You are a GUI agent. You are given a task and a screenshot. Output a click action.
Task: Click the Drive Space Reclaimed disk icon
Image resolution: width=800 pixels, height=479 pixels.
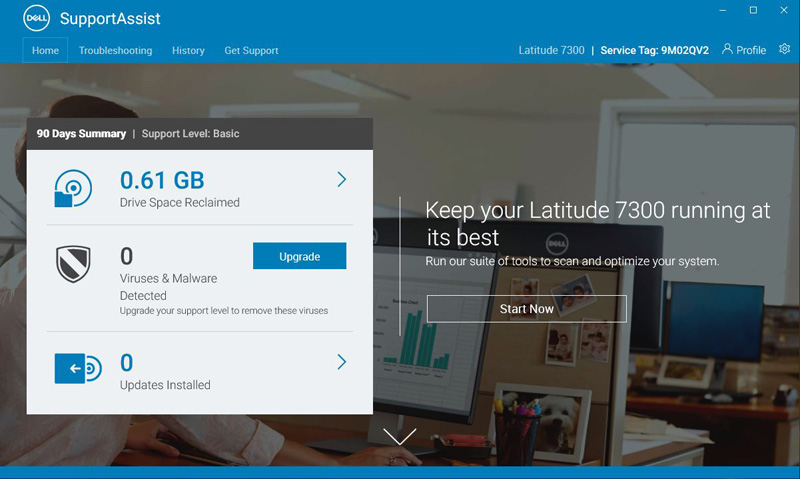point(73,188)
